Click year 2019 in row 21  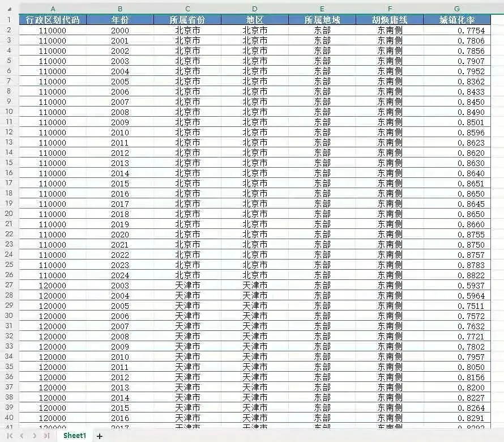[x=120, y=224]
